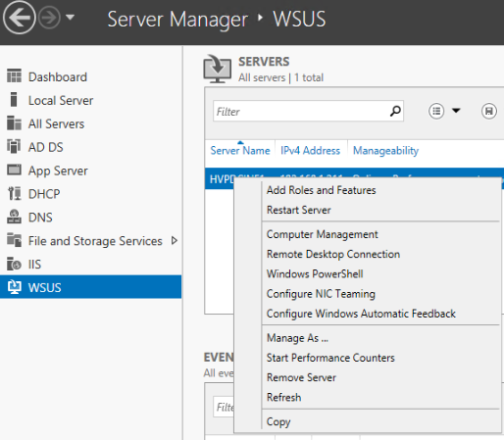Click the WSUS icon in sidebar
The width and height of the screenshot is (504, 440).
click(x=14, y=287)
